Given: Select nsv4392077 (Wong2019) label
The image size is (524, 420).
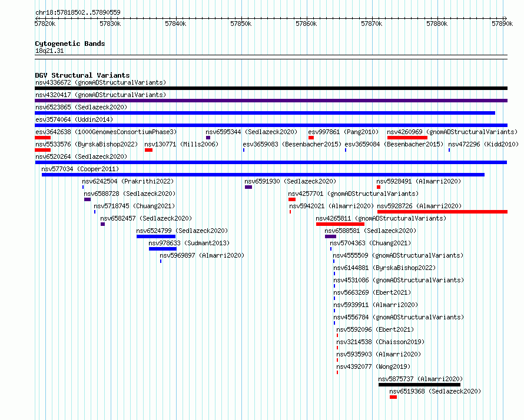Looking at the screenshot, I should click(373, 366).
